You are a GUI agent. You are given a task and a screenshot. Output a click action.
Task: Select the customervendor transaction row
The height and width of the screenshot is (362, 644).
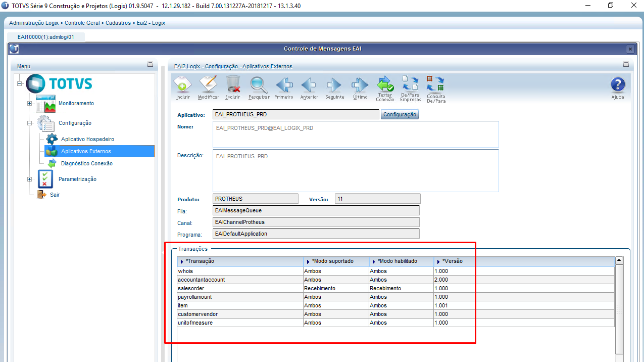point(395,314)
